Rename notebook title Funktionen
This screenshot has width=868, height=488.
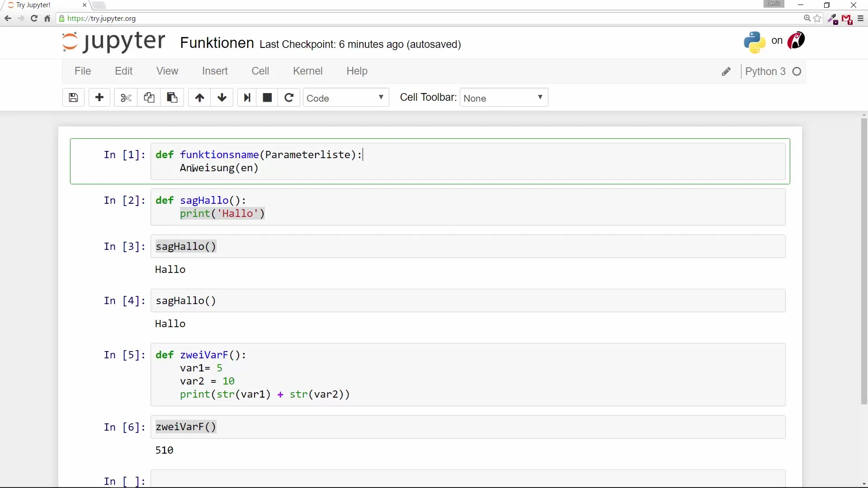tap(217, 43)
